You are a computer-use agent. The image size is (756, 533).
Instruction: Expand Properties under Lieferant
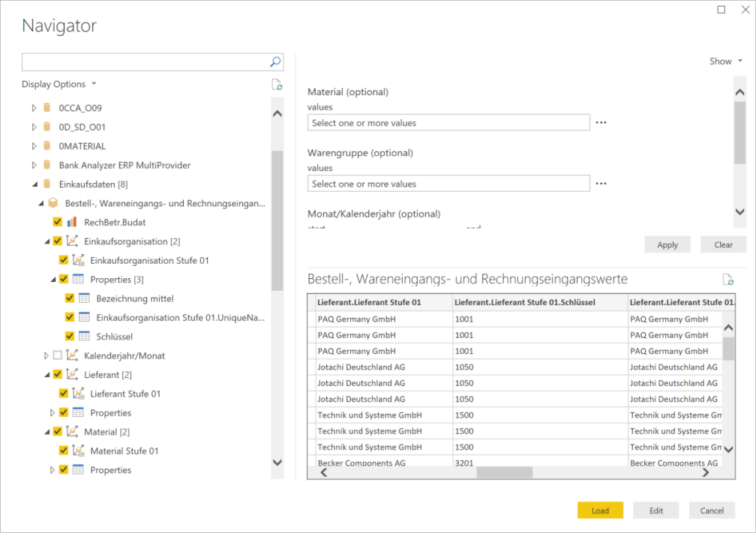tap(52, 413)
